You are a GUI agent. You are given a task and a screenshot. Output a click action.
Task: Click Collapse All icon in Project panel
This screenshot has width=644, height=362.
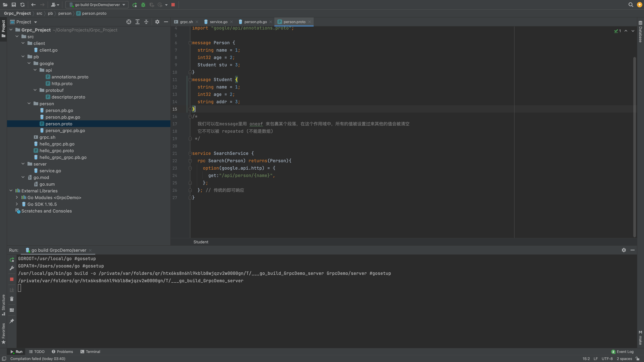coord(146,22)
